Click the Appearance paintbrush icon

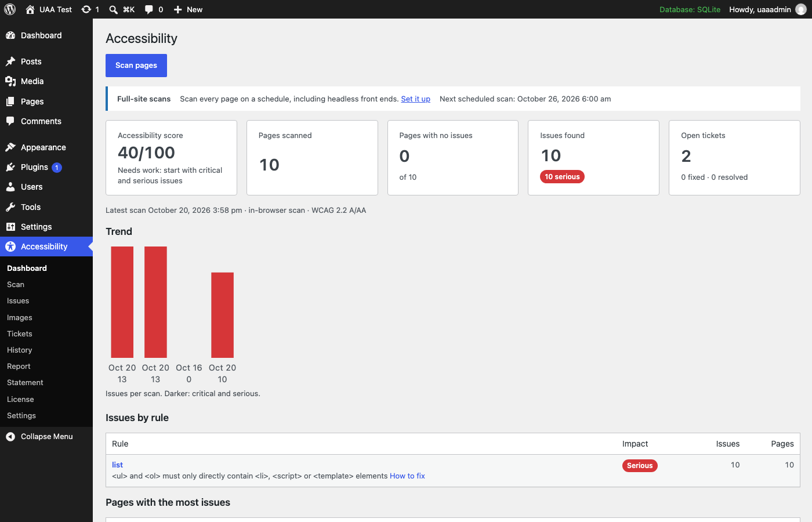pos(10,147)
